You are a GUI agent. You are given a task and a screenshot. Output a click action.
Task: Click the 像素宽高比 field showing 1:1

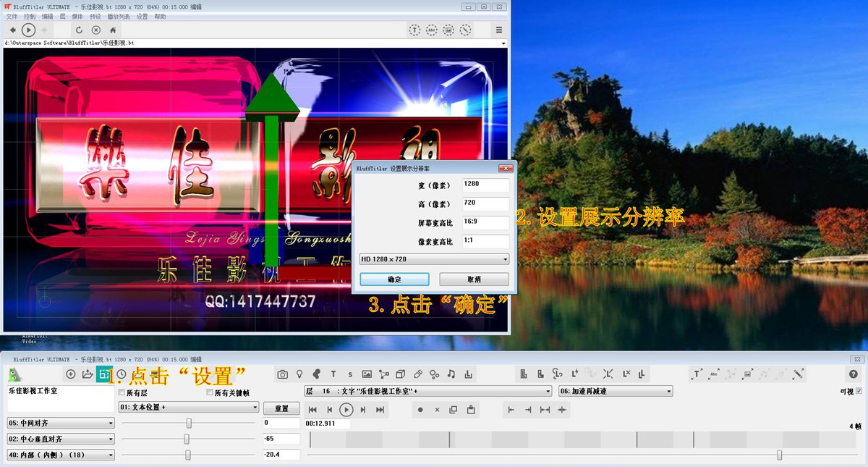pyautogui.click(x=485, y=241)
